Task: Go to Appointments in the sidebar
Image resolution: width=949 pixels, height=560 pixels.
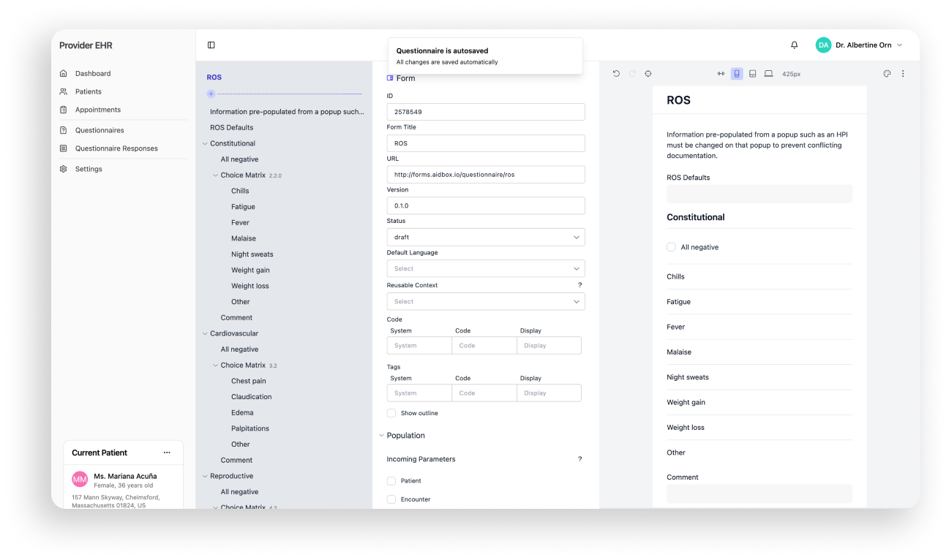Action: 98,110
